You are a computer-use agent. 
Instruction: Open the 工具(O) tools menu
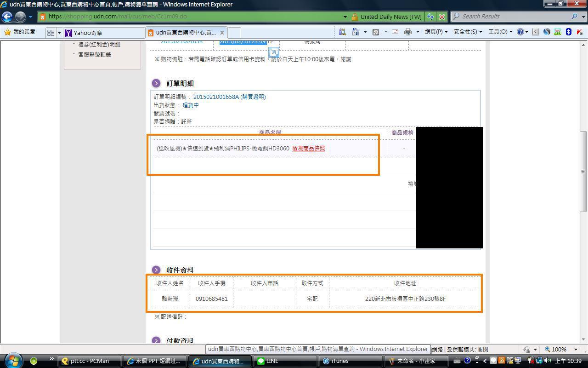pyautogui.click(x=500, y=32)
